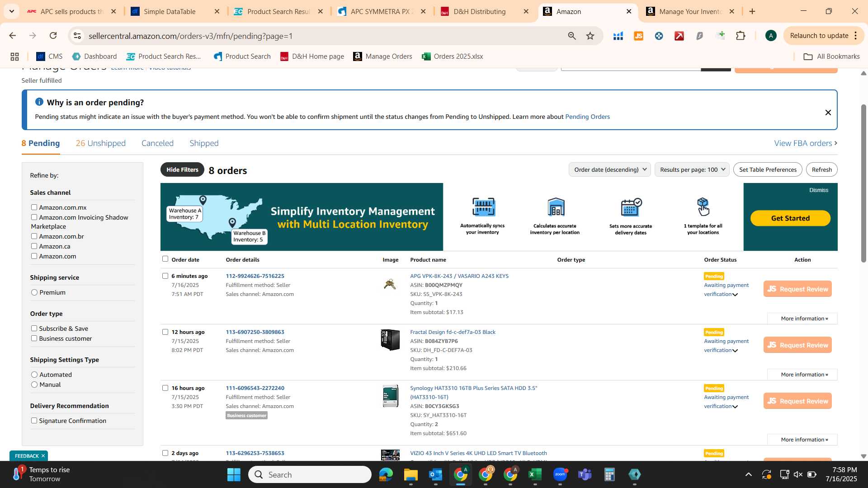Open the apps grid in bookmarks bar

[x=14, y=56]
